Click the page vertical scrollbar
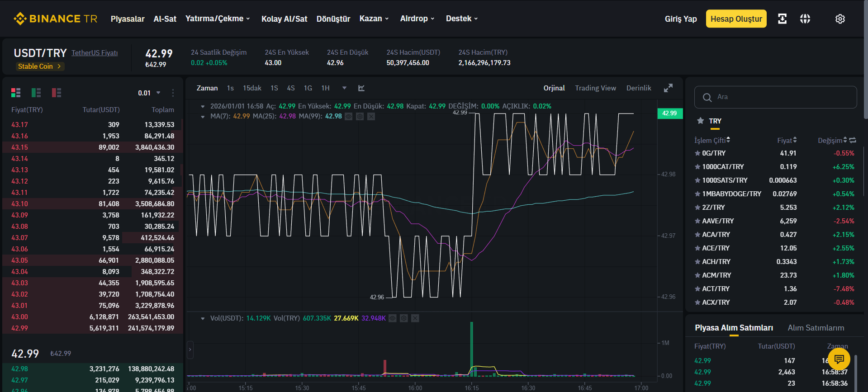 [x=865, y=59]
